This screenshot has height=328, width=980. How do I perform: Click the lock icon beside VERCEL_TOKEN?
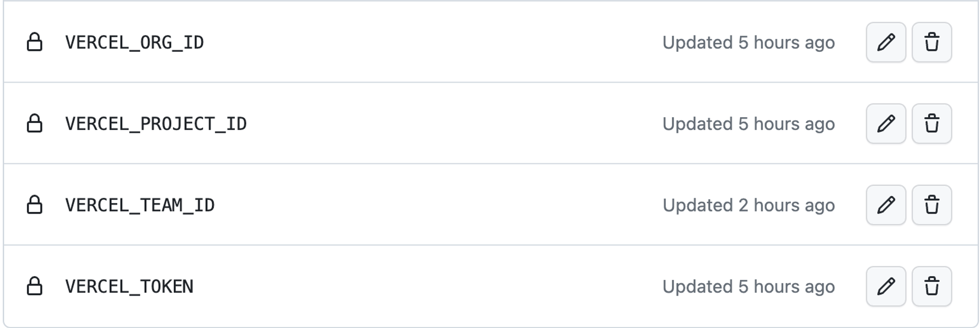[x=34, y=286]
